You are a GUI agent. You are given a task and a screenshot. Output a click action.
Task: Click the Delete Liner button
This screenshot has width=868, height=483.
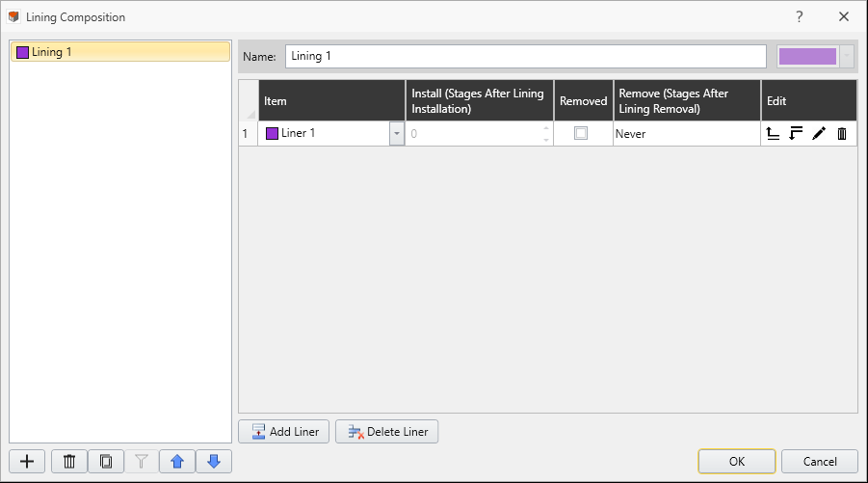(387, 432)
